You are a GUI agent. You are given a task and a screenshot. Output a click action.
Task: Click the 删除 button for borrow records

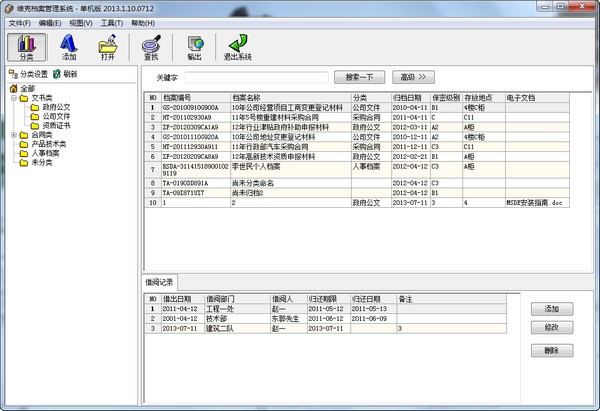pos(551,350)
